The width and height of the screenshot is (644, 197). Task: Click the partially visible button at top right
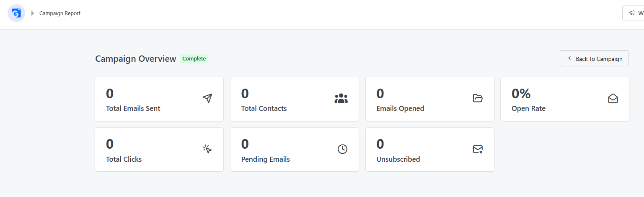click(x=633, y=13)
